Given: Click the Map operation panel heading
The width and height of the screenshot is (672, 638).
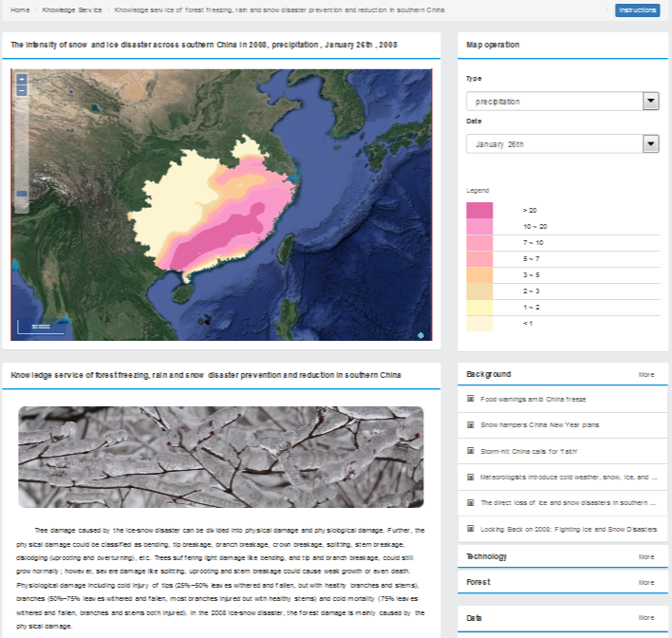Looking at the screenshot, I should 493,45.
